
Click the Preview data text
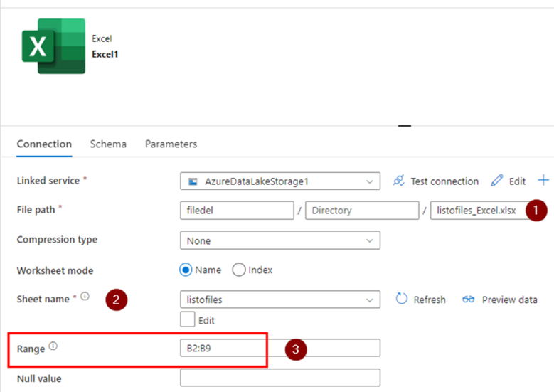pyautogui.click(x=509, y=300)
